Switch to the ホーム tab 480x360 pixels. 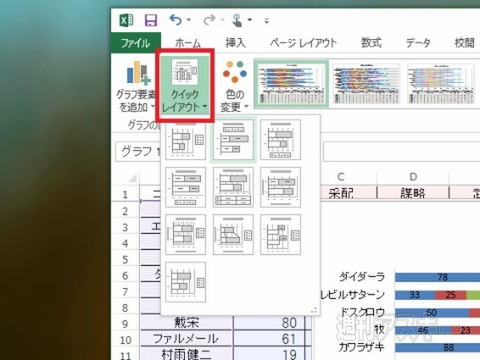(x=188, y=43)
